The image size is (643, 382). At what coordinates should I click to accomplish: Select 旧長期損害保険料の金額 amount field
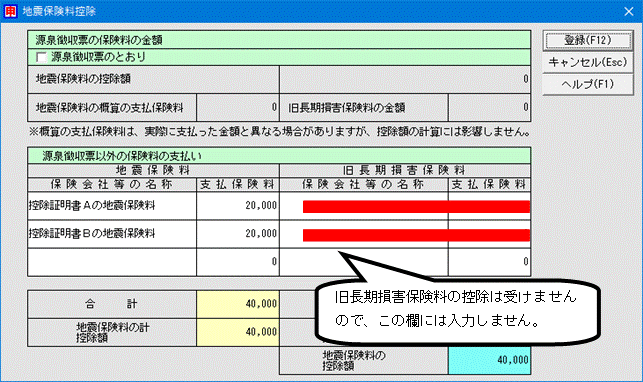click(x=489, y=107)
